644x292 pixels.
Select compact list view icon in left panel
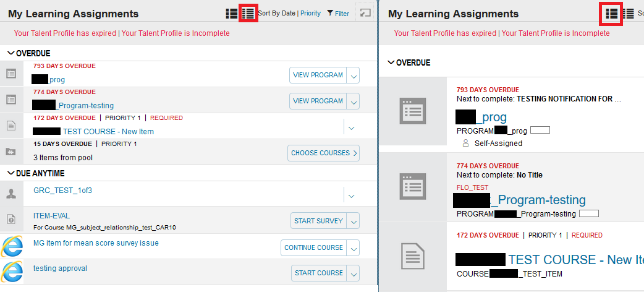(x=248, y=13)
